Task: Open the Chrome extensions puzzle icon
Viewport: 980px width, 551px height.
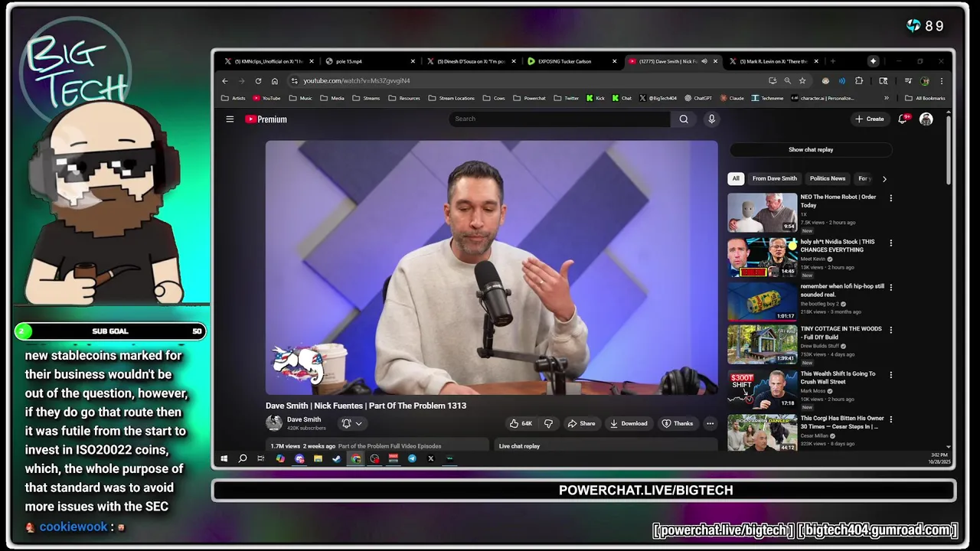Action: 859,80
